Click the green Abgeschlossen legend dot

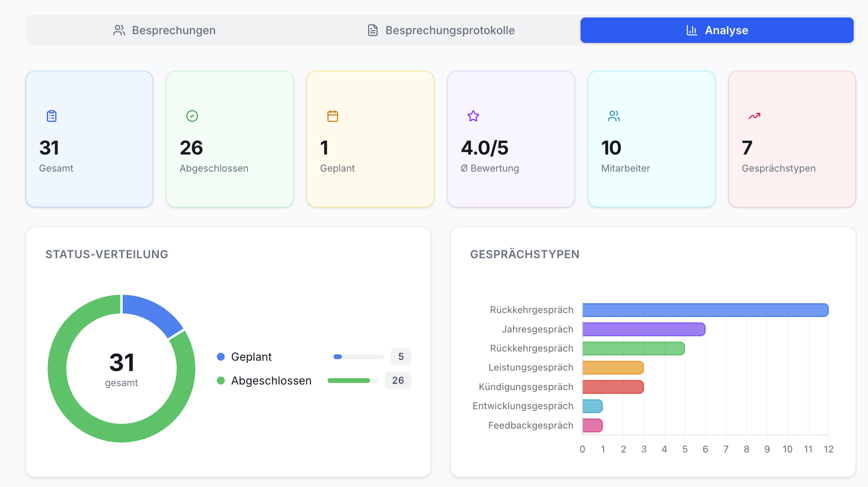point(221,381)
